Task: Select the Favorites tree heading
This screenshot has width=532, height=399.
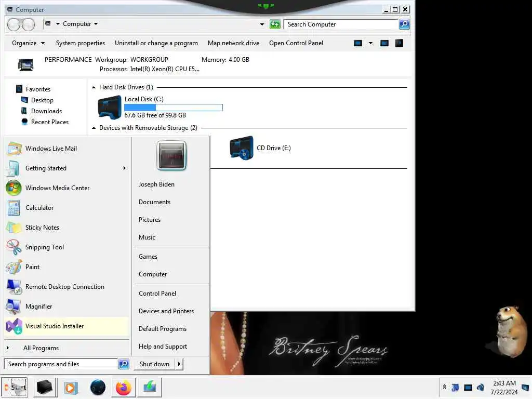Action: click(x=38, y=89)
